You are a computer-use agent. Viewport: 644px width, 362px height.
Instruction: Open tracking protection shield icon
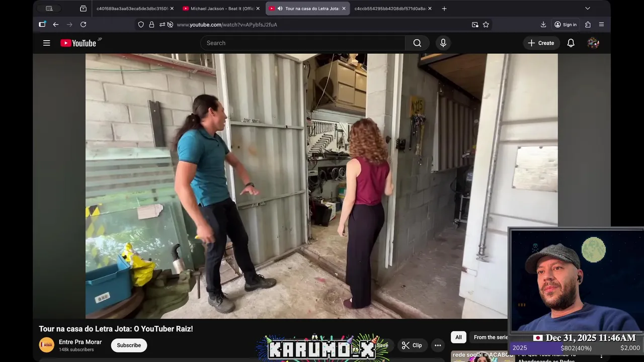141,25
